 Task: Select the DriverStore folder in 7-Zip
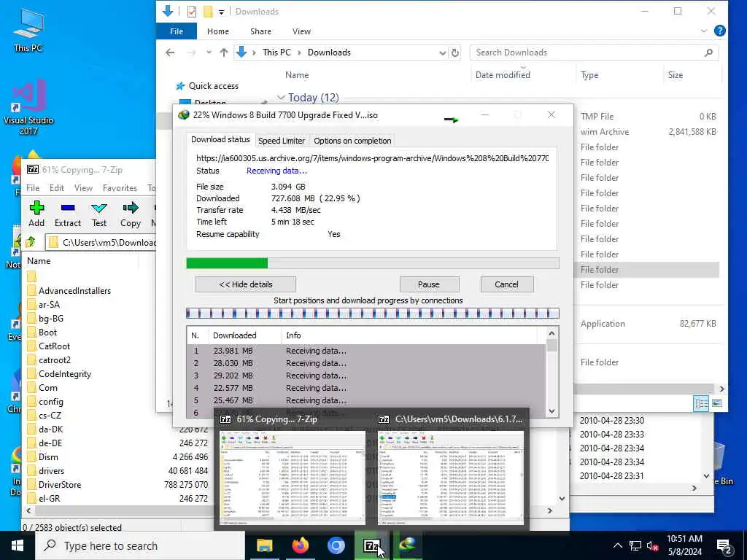click(60, 485)
